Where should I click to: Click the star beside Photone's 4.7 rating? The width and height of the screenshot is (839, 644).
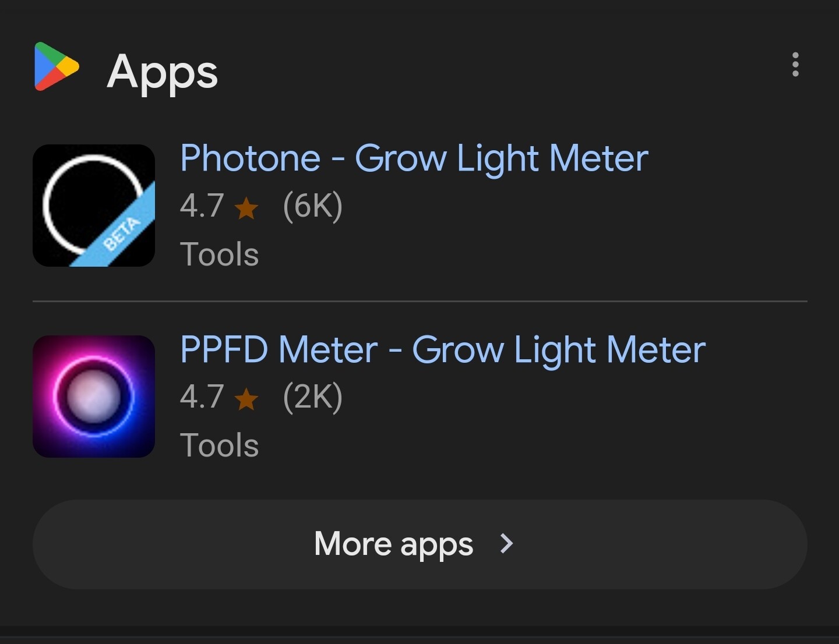coord(246,208)
